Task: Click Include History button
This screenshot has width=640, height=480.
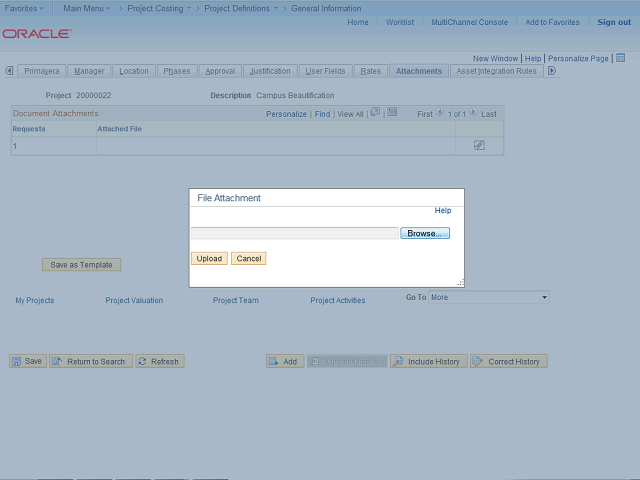Action: (x=428, y=361)
